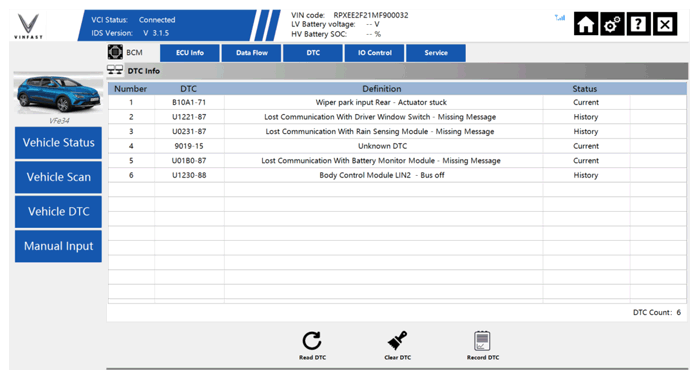The width and height of the screenshot is (699, 379).
Task: Click the Number column header
Action: (130, 89)
